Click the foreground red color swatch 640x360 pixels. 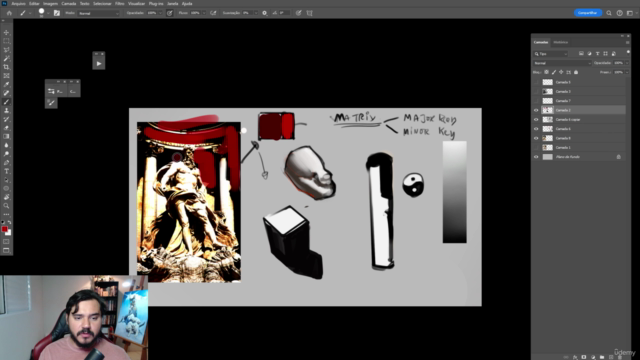coord(4,229)
